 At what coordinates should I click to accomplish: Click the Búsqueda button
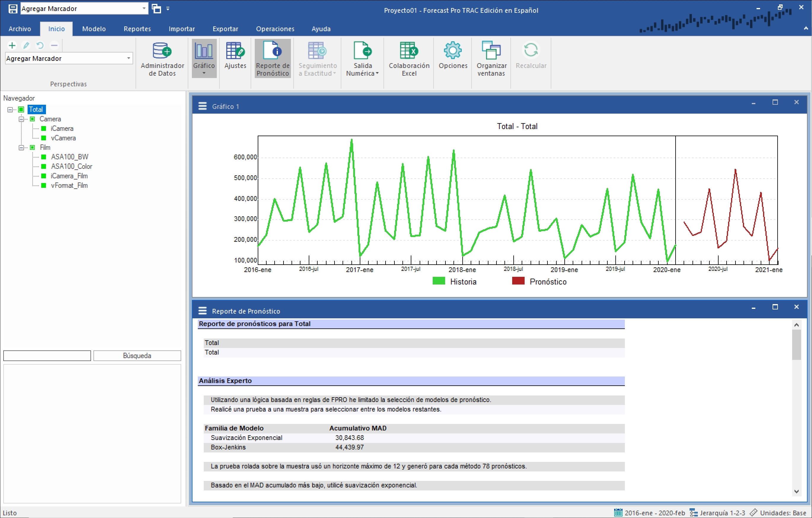point(137,355)
